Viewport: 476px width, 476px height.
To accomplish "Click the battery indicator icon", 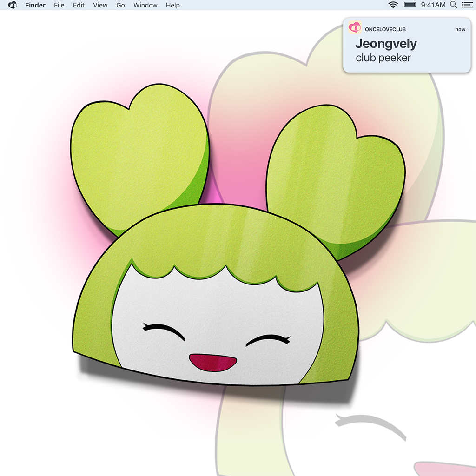I will 410,5.
